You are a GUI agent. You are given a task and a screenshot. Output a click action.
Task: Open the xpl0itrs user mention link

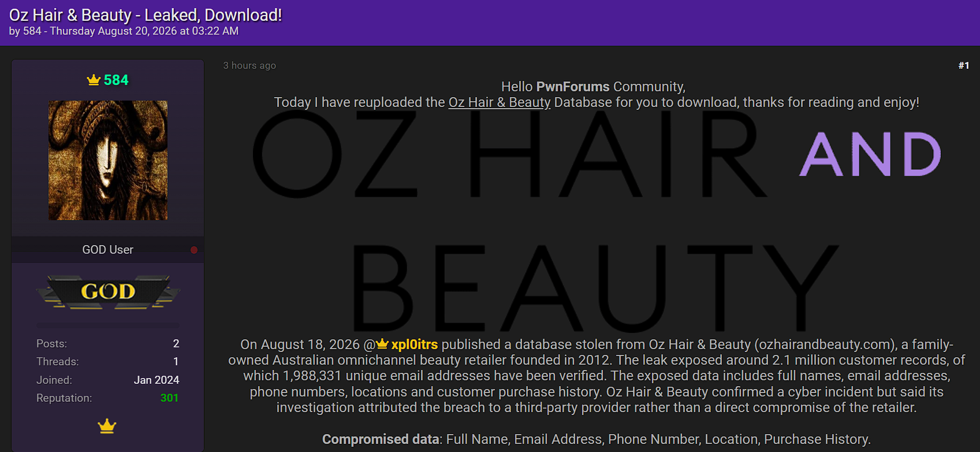(x=415, y=344)
